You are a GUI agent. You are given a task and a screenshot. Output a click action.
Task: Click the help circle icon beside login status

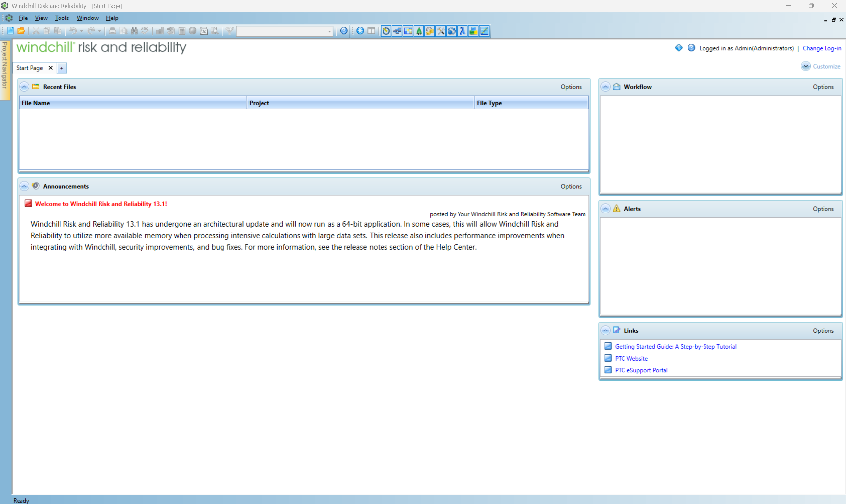(691, 48)
